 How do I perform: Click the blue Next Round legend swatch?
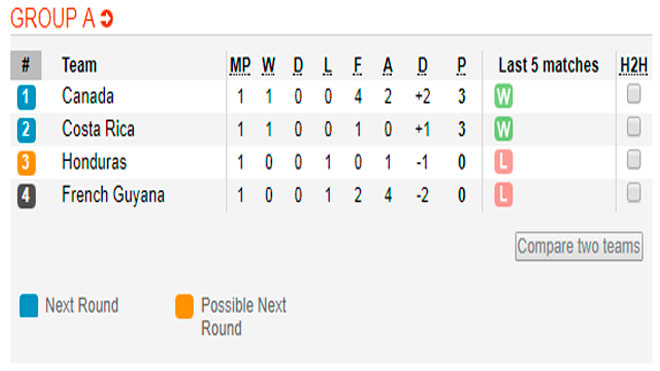click(29, 306)
